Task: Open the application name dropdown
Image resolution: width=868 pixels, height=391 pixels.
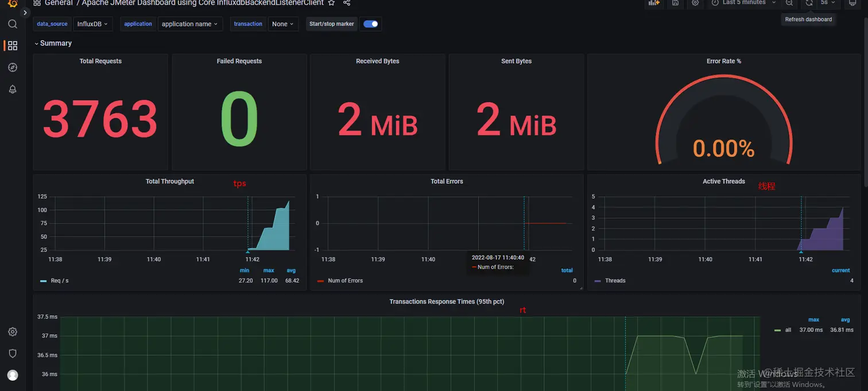Action: 189,24
